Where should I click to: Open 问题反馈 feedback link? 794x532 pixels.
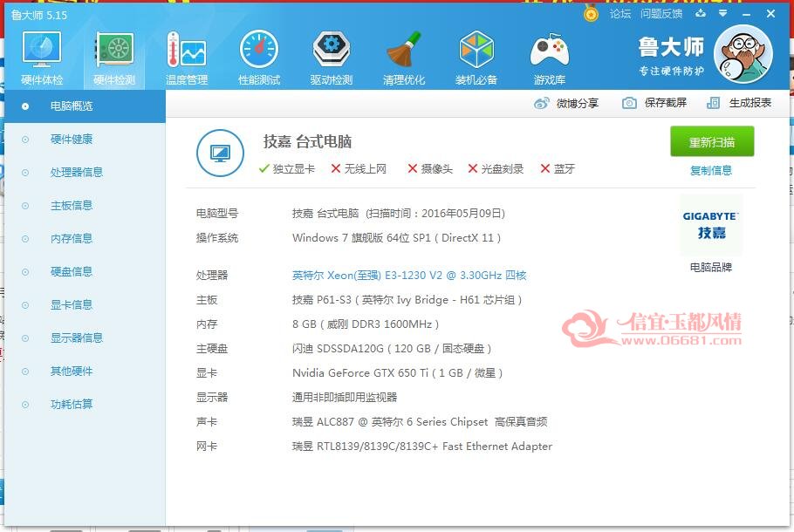click(661, 14)
